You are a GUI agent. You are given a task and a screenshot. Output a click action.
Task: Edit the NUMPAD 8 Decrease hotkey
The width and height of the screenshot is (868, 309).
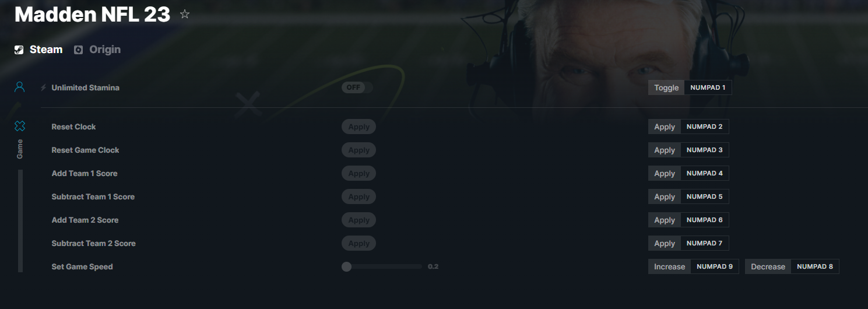[x=815, y=266]
